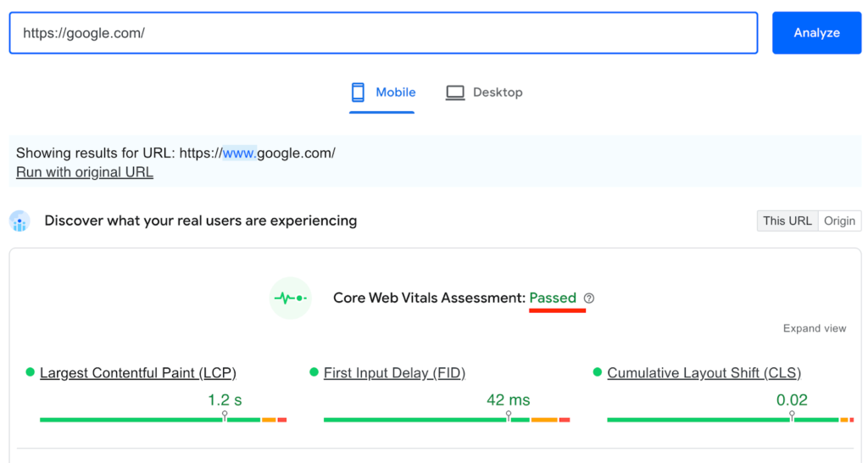Click the desktop monitor icon
Image resolution: width=868 pixels, height=463 pixels.
coord(455,92)
